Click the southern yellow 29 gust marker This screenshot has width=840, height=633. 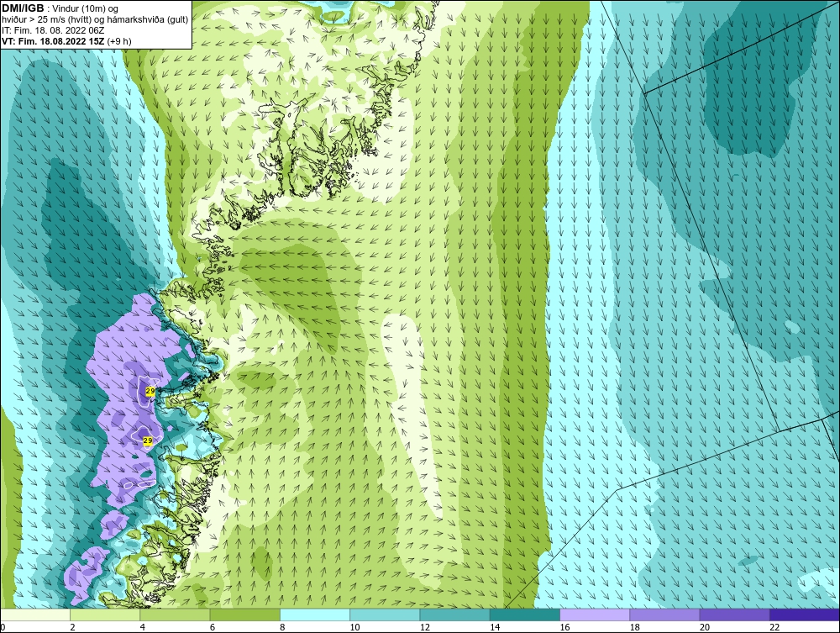pos(149,440)
